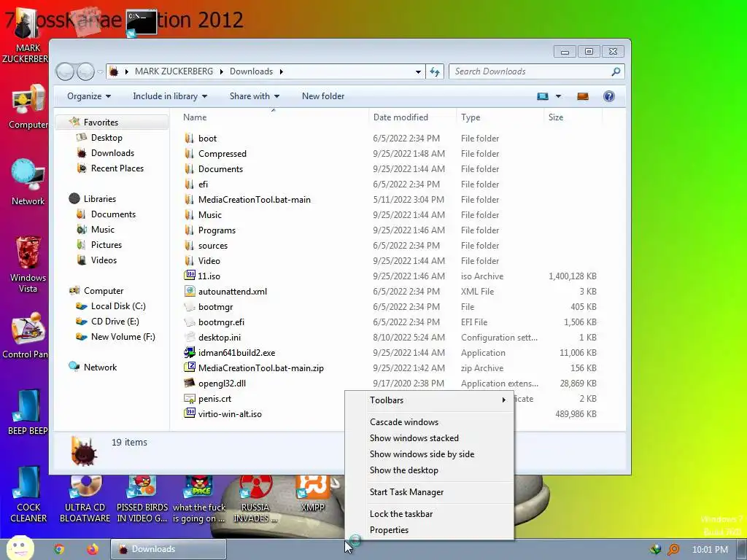Select Videos under Libraries
747x560 pixels.
[104, 260]
